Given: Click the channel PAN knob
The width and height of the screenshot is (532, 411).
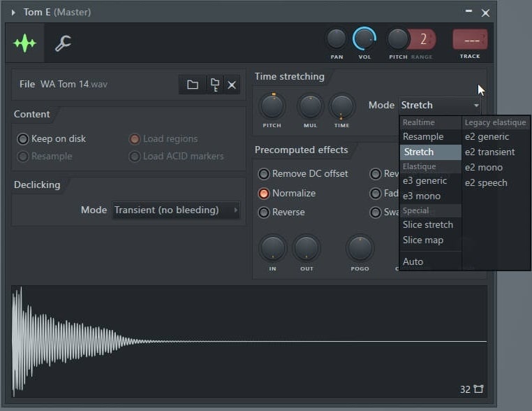Looking at the screenshot, I should (x=337, y=38).
